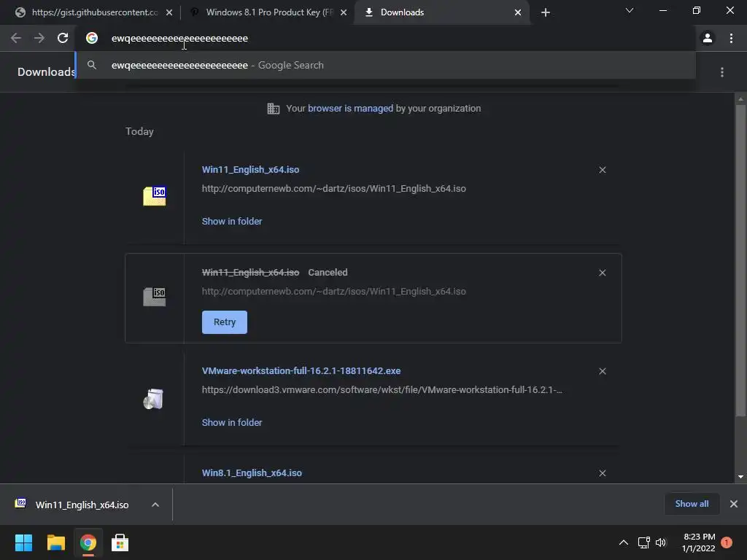This screenshot has height=560, width=747.
Task: Click the Downloads page heading
Action: 46,72
